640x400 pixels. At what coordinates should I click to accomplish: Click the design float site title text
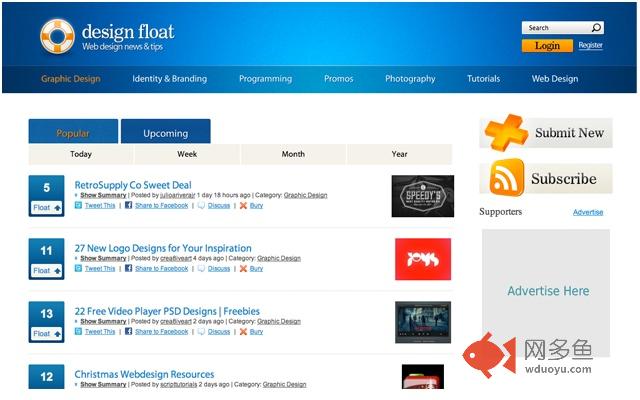point(128,32)
